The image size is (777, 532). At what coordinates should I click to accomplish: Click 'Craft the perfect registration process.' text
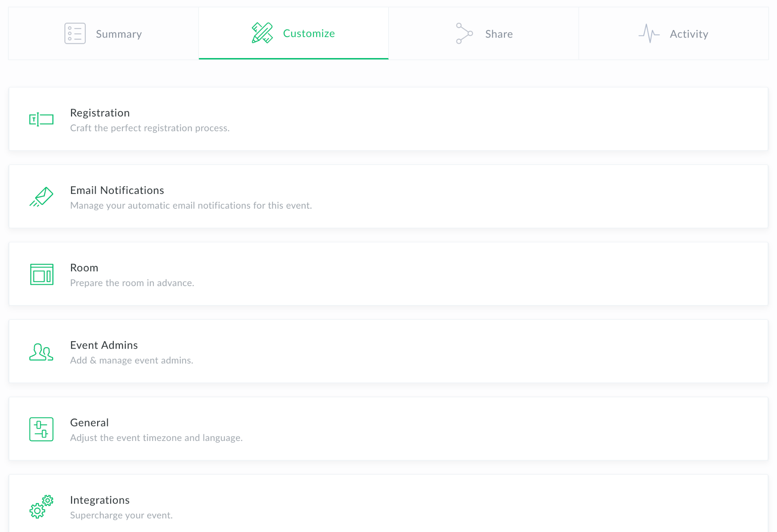tap(150, 128)
